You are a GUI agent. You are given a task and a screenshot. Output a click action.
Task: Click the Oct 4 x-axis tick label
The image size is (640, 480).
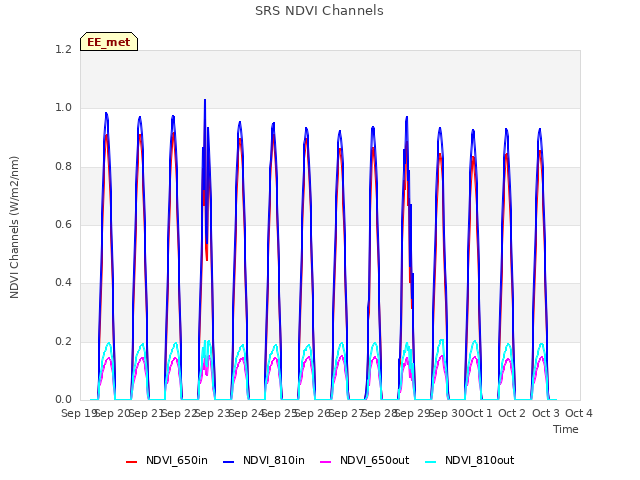579,413
